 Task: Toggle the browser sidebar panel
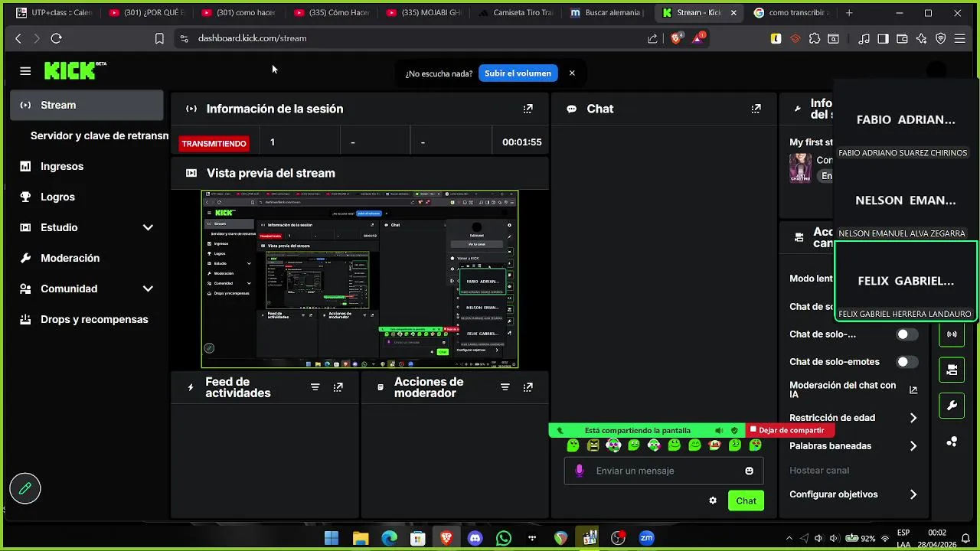[883, 38]
